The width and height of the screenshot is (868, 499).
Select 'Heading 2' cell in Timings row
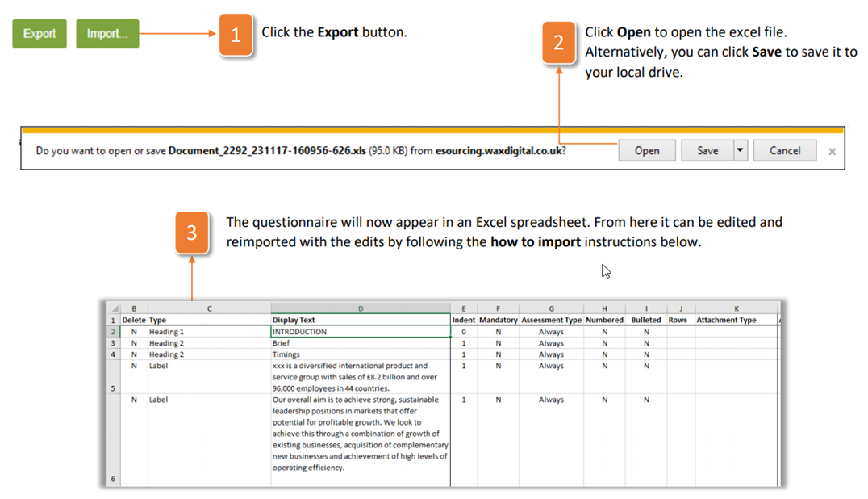209,354
